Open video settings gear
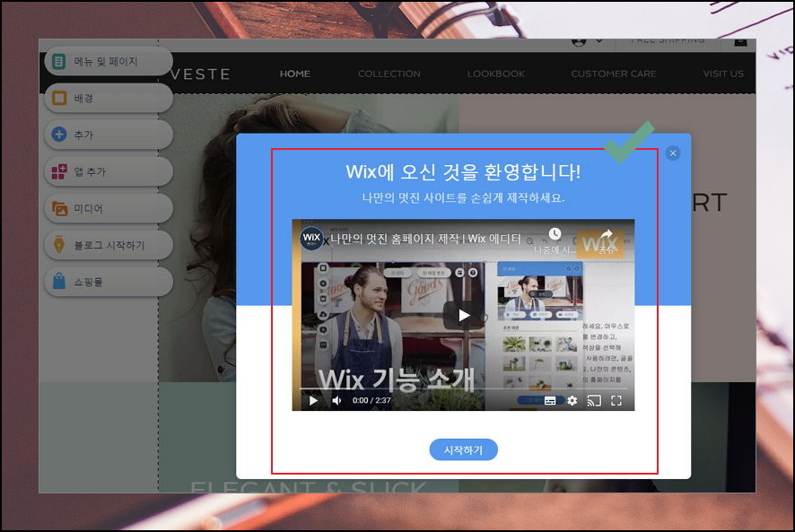795x532 pixels. (x=572, y=401)
